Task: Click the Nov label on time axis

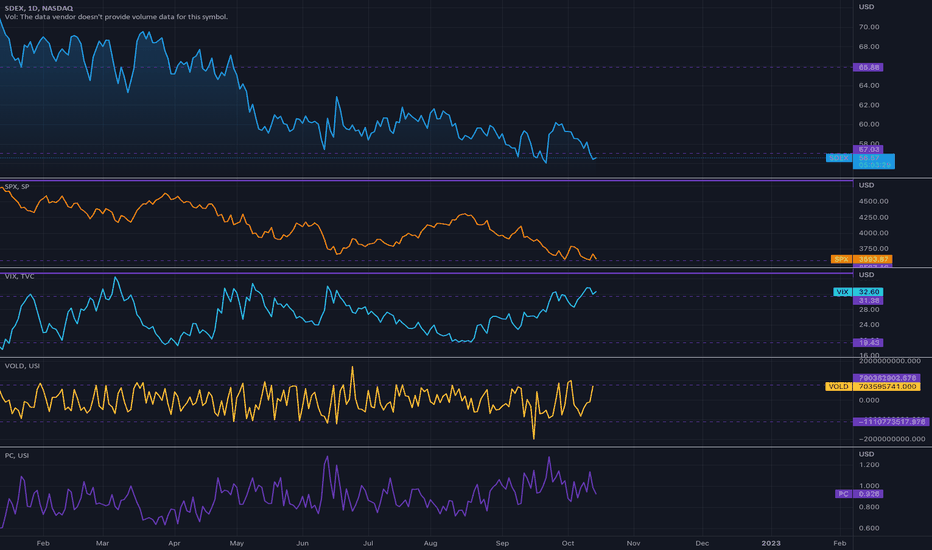Action: coord(633,543)
